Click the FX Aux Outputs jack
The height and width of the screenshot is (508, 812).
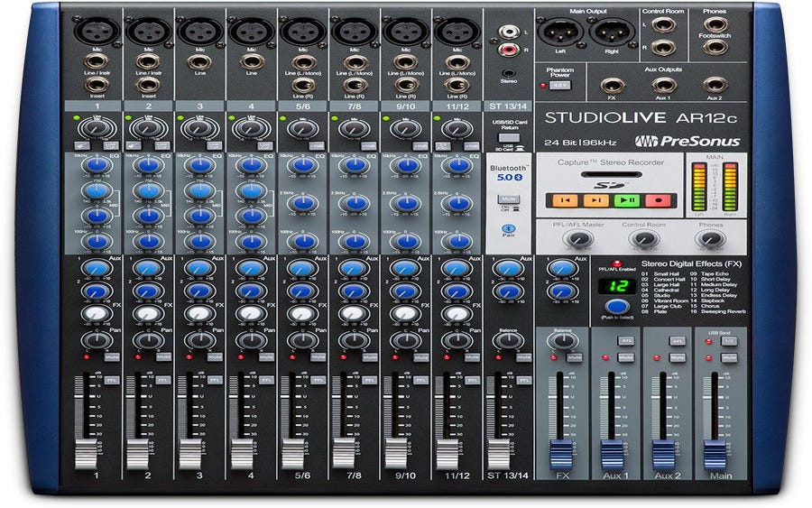[612, 85]
